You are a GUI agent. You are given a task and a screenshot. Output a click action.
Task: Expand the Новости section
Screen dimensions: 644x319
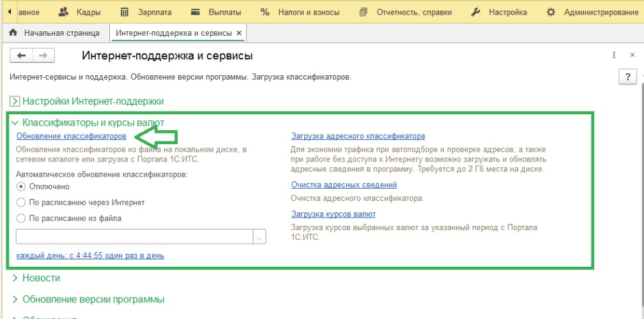click(15, 278)
